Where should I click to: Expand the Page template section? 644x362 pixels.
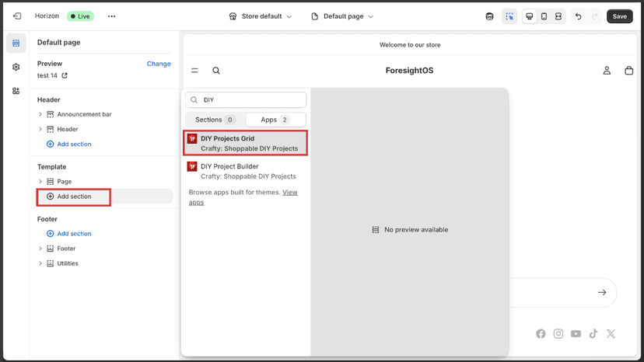pos(40,182)
